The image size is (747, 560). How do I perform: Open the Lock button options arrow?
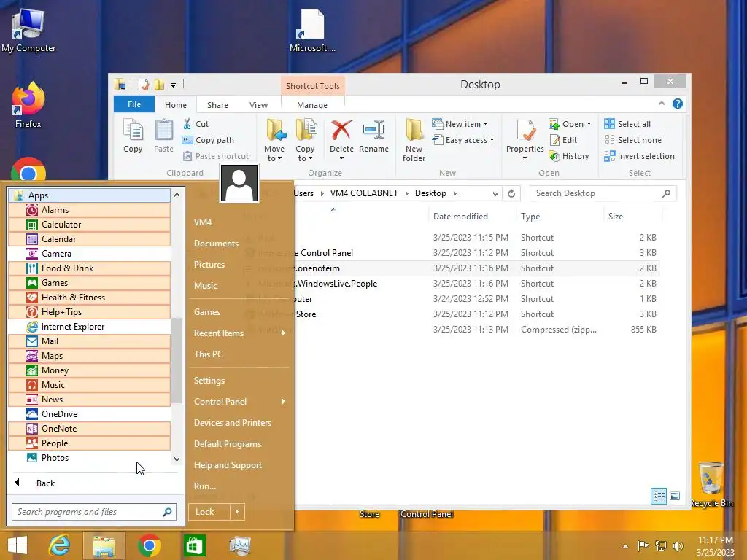tap(237, 512)
